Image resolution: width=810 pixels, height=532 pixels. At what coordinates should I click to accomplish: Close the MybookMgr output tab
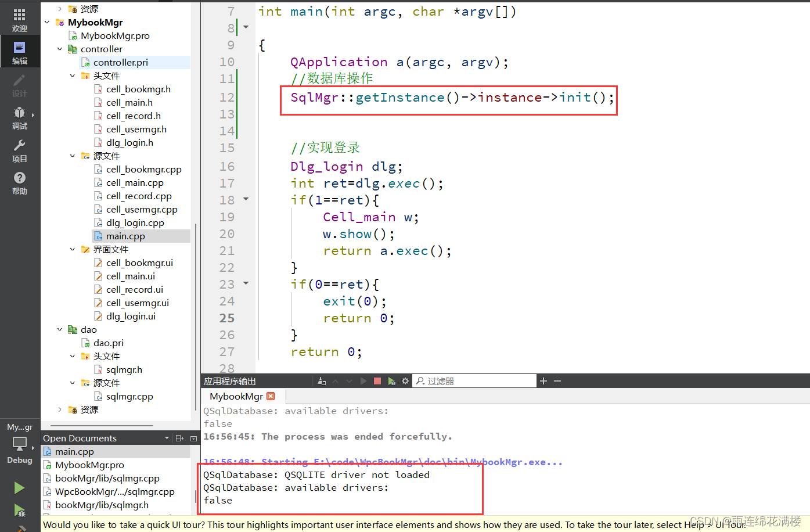click(x=271, y=396)
